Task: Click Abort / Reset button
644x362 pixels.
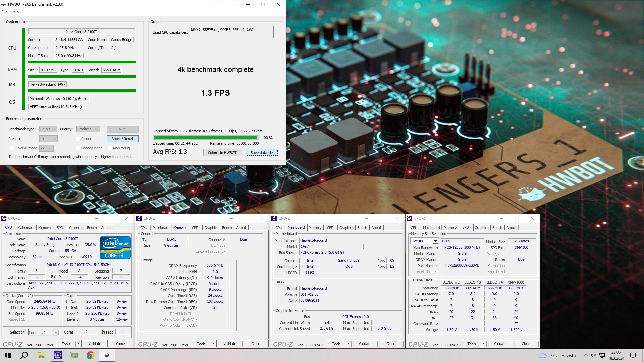Action: click(x=122, y=139)
